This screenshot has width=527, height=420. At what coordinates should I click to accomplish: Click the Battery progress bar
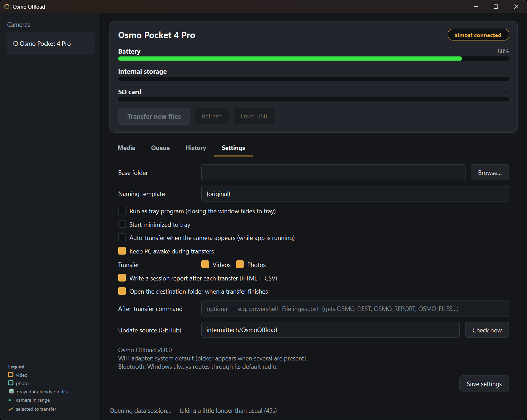point(314,59)
